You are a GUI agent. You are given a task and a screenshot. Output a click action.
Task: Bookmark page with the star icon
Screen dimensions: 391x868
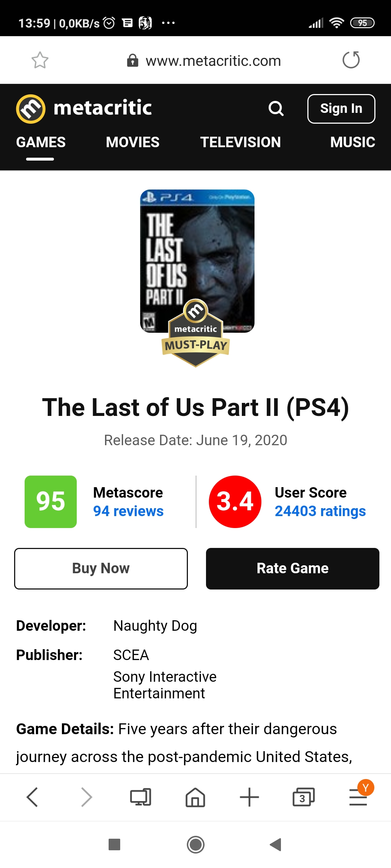[40, 60]
